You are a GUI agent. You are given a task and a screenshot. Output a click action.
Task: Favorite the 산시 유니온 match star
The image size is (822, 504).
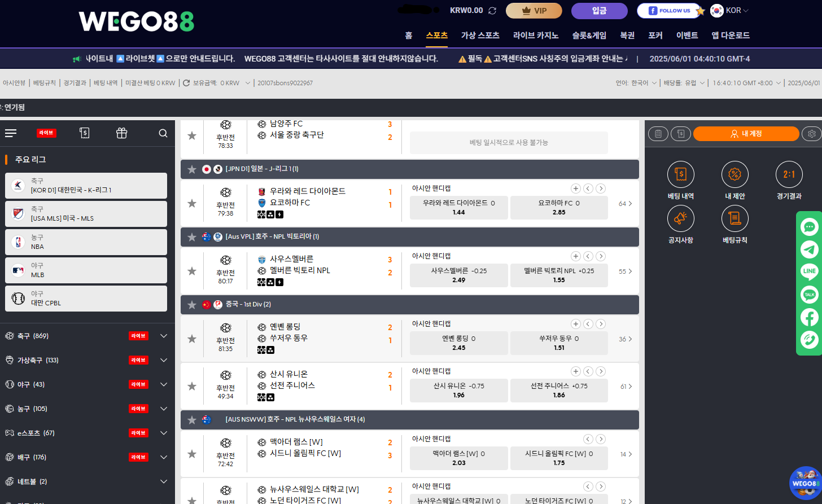click(x=192, y=386)
